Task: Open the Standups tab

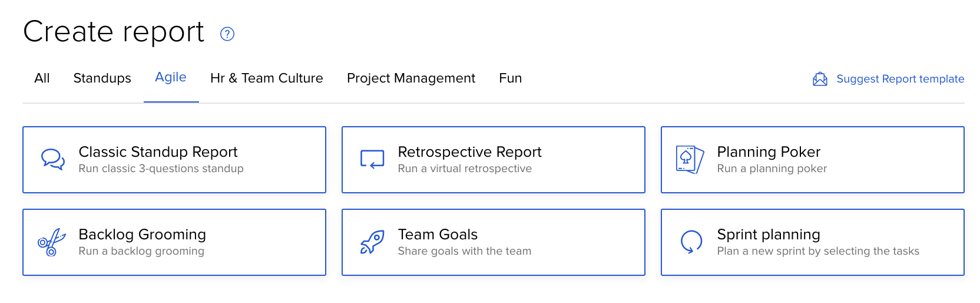Action: coord(102,78)
